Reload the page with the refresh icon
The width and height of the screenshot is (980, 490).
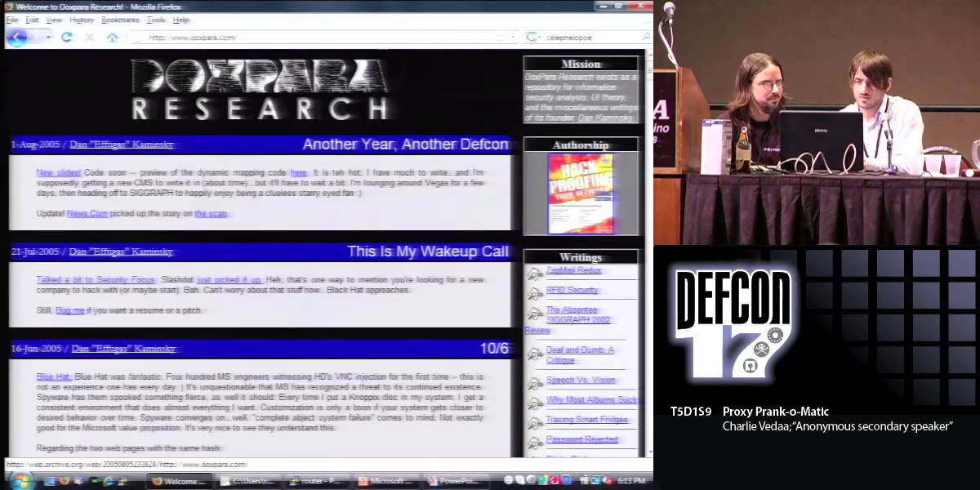(67, 37)
